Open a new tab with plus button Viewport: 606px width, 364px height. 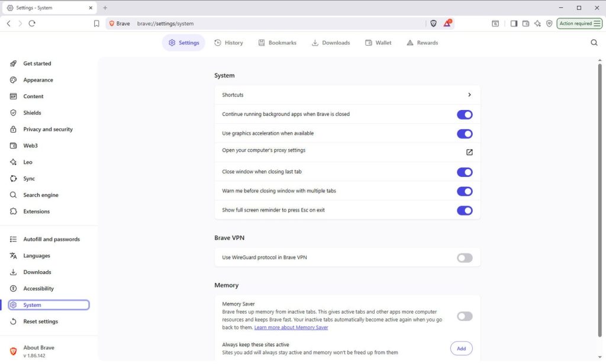pos(105,8)
